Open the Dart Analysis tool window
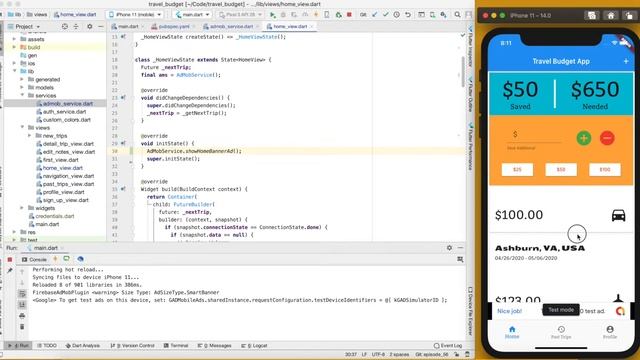This screenshot has height=360, width=640. [x=82, y=346]
